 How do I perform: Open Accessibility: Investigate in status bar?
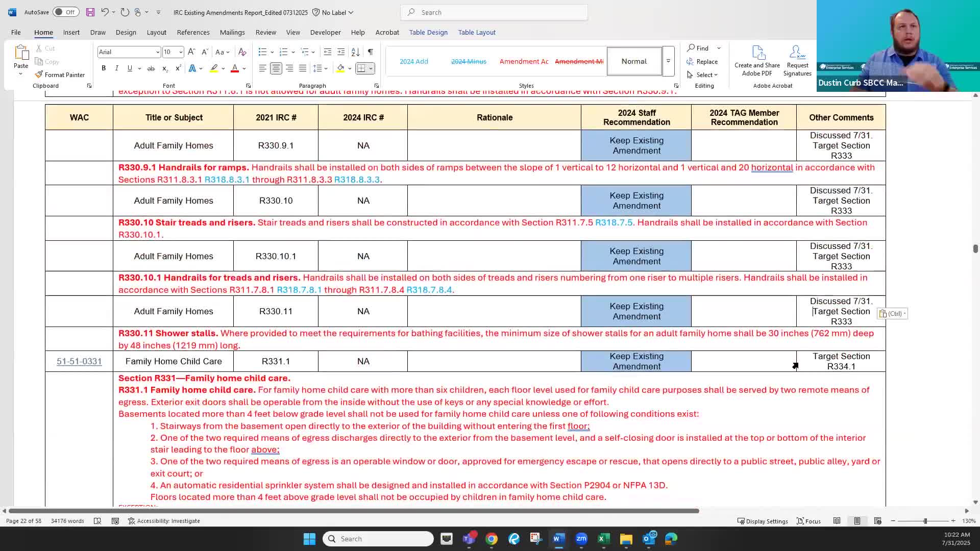pos(164,520)
